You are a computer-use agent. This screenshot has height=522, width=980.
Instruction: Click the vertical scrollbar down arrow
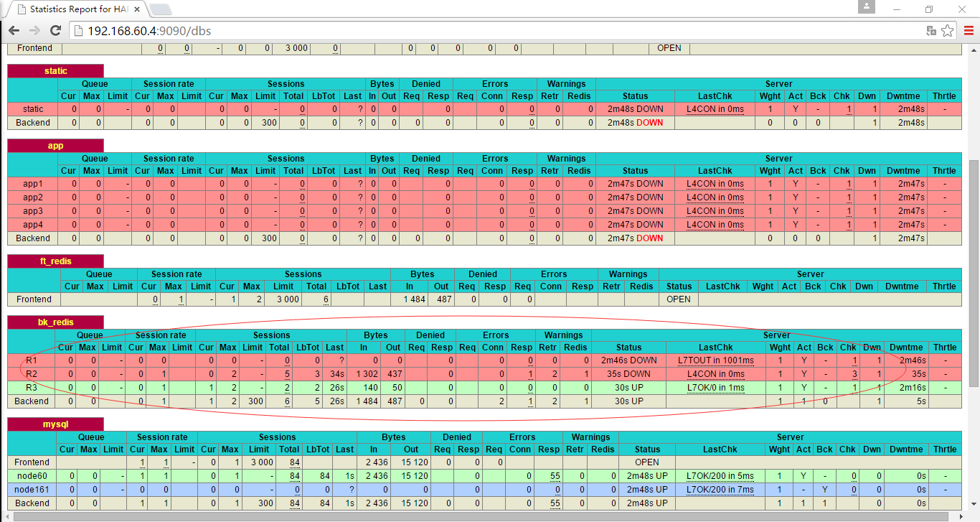point(974,503)
